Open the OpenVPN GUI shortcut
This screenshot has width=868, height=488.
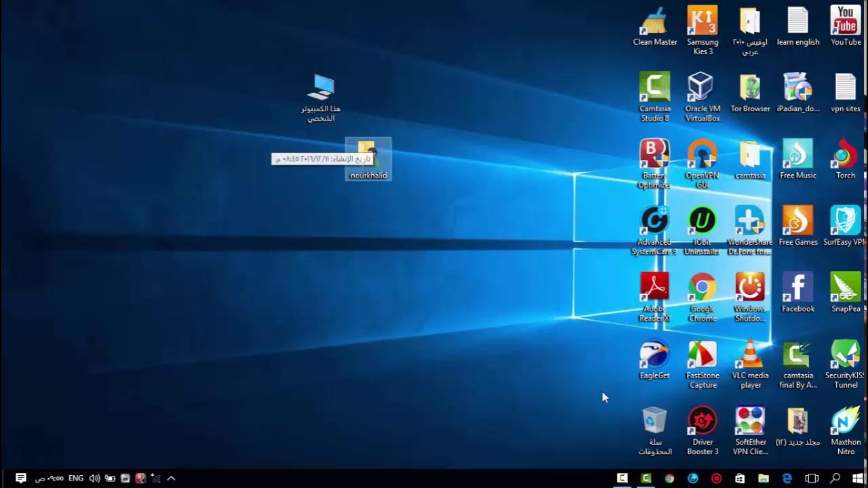point(703,163)
